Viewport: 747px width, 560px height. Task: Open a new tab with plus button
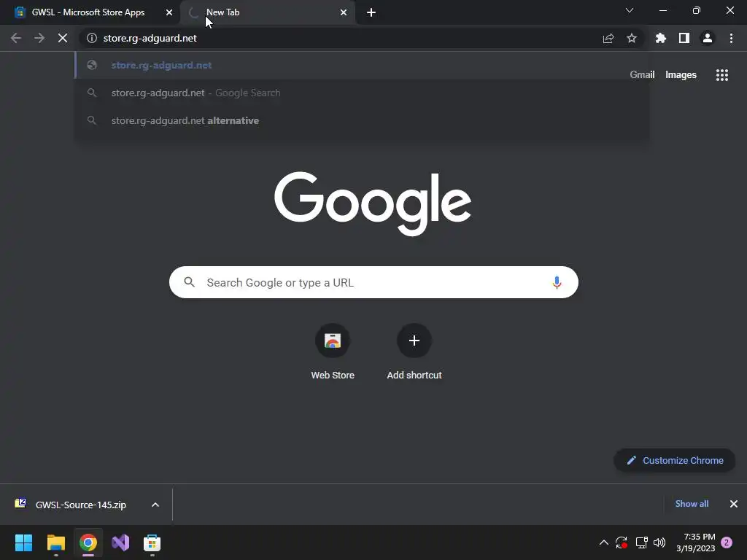click(x=371, y=12)
